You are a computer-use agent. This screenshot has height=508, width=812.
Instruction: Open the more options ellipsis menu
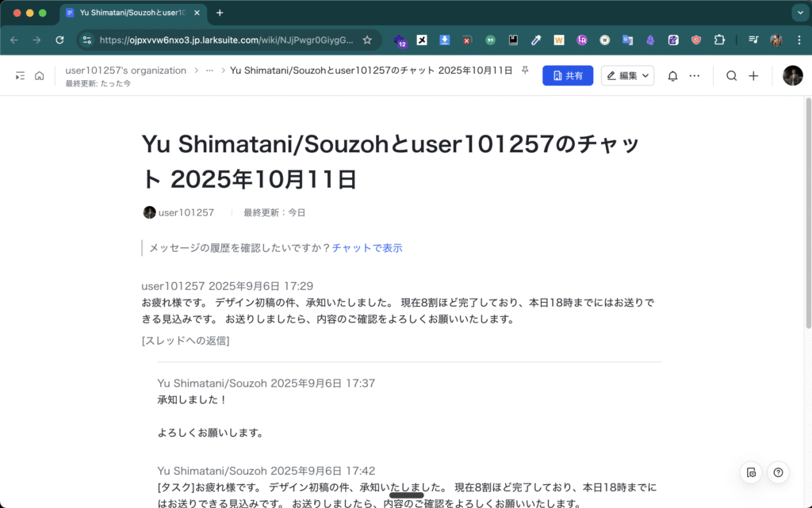click(x=695, y=76)
